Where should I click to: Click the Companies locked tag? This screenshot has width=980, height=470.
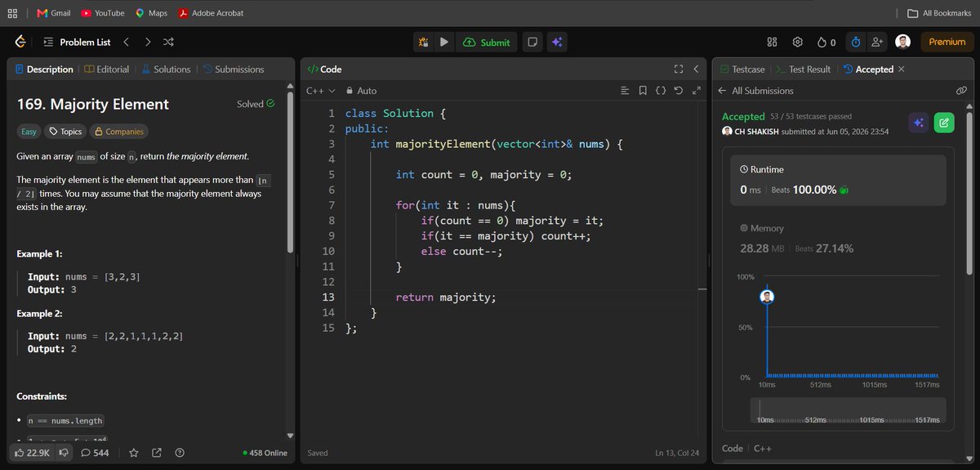click(118, 131)
